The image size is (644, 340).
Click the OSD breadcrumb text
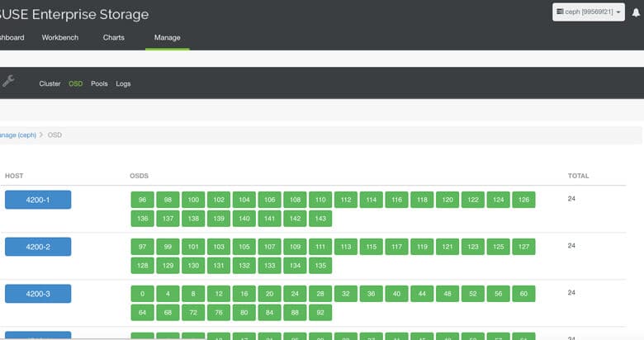click(x=54, y=135)
